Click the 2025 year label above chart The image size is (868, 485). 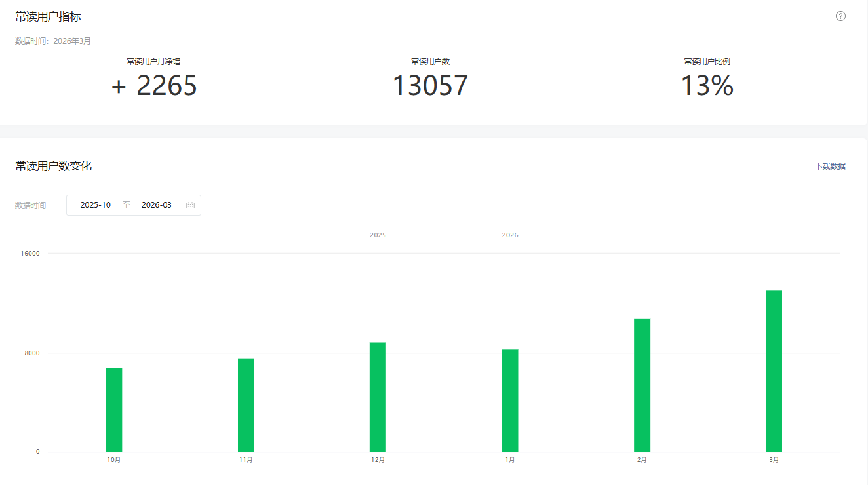378,235
